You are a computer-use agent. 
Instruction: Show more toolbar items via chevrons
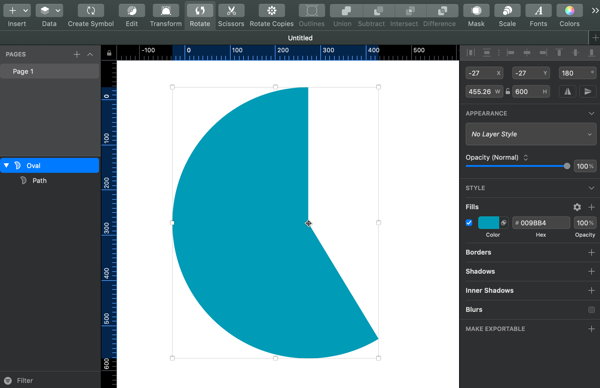pyautogui.click(x=595, y=11)
